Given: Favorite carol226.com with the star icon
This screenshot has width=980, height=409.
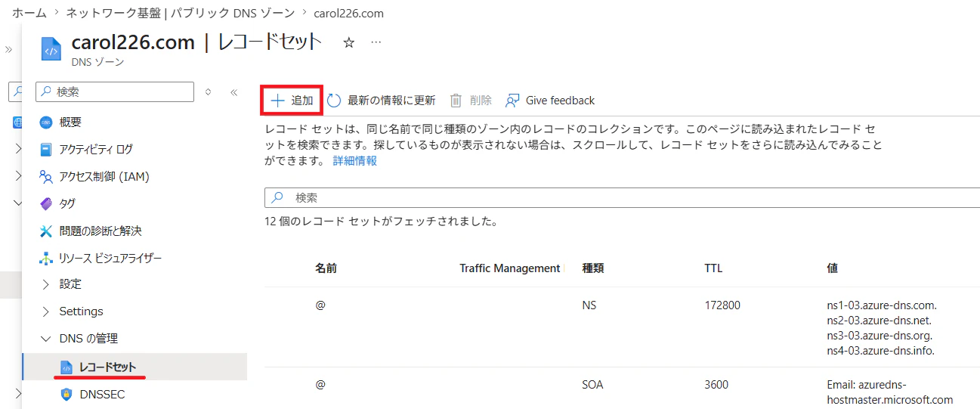Looking at the screenshot, I should pyautogui.click(x=348, y=43).
